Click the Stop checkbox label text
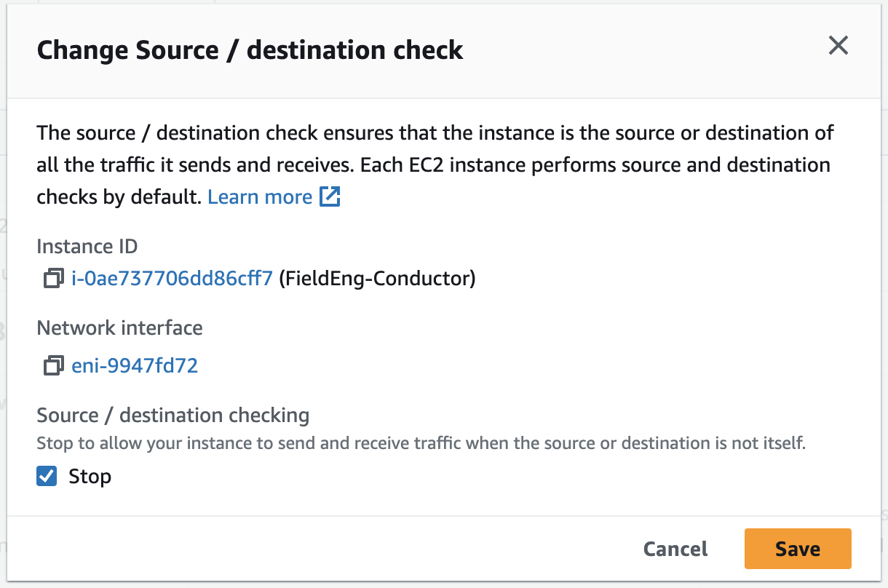This screenshot has width=888, height=588. pos(90,477)
